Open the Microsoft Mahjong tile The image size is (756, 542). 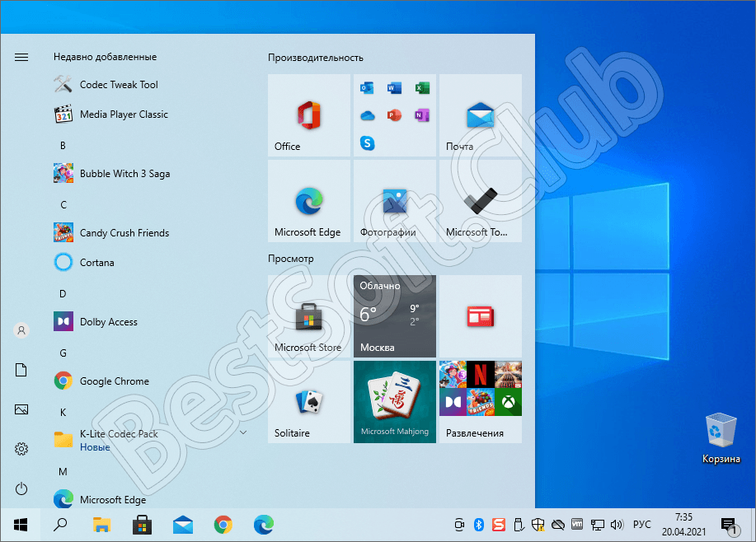[395, 402]
